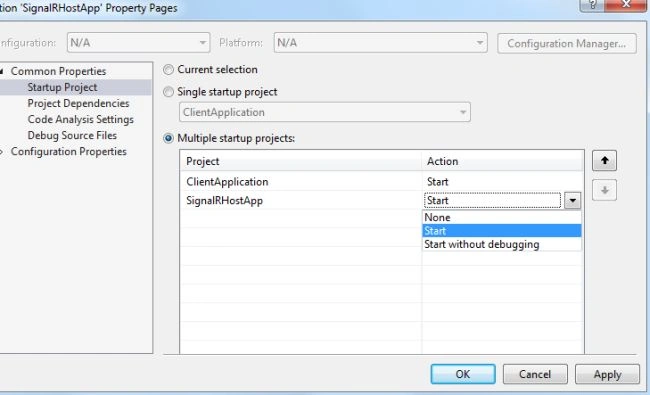Click the help question mark button
This screenshot has height=395, width=650.
pos(592,5)
